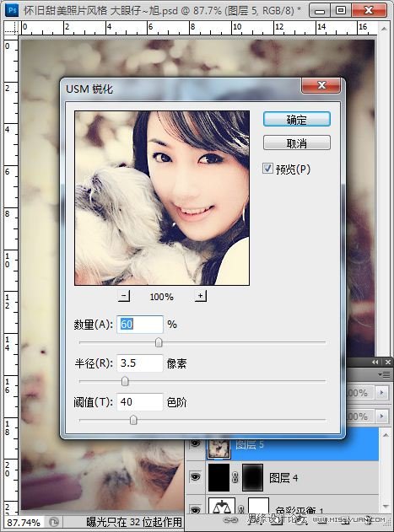The image size is (394, 532).
Task: Select the 图层 5 layer thumbnail
Action: click(x=219, y=448)
